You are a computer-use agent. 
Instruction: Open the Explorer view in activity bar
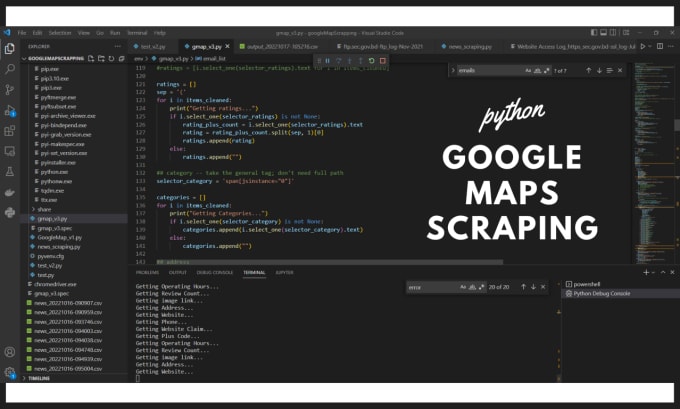tap(10, 49)
